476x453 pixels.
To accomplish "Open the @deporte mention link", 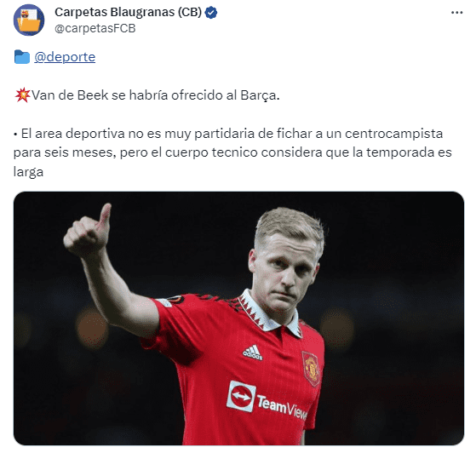I will tap(65, 57).
